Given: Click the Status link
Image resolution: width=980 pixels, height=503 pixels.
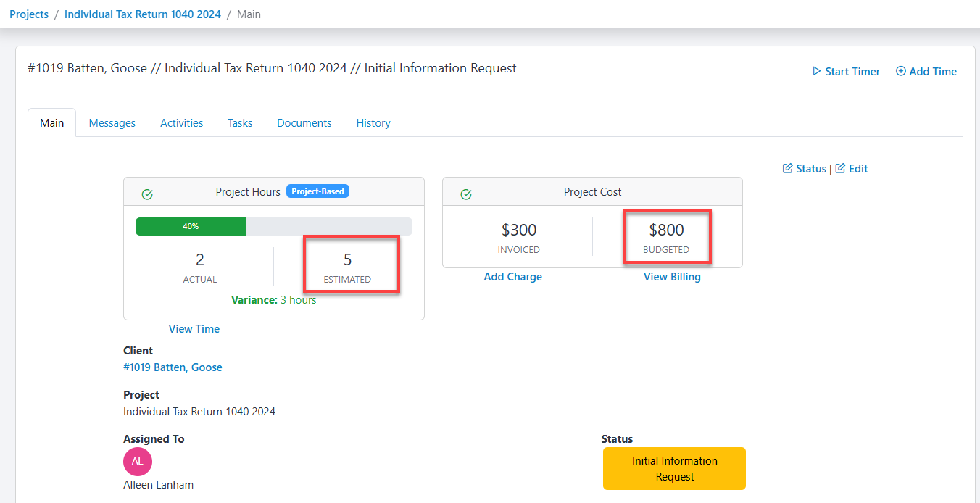Looking at the screenshot, I should (x=805, y=168).
